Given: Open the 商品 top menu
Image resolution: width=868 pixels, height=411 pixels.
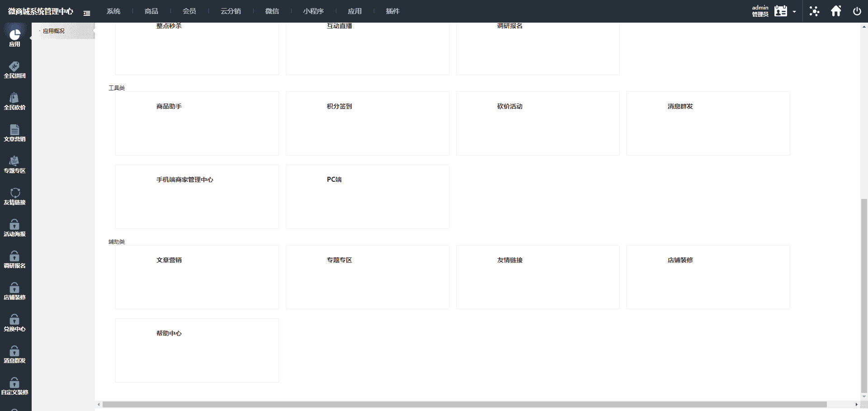Looking at the screenshot, I should (x=151, y=11).
